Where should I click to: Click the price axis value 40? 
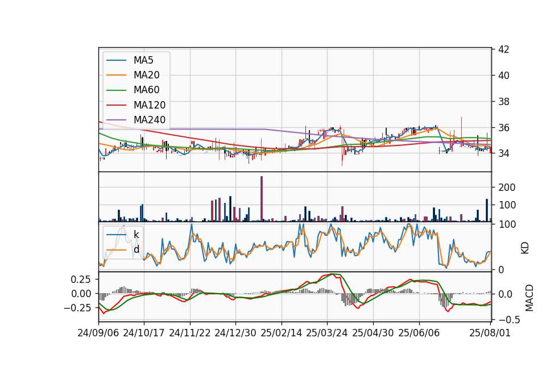pyautogui.click(x=503, y=76)
